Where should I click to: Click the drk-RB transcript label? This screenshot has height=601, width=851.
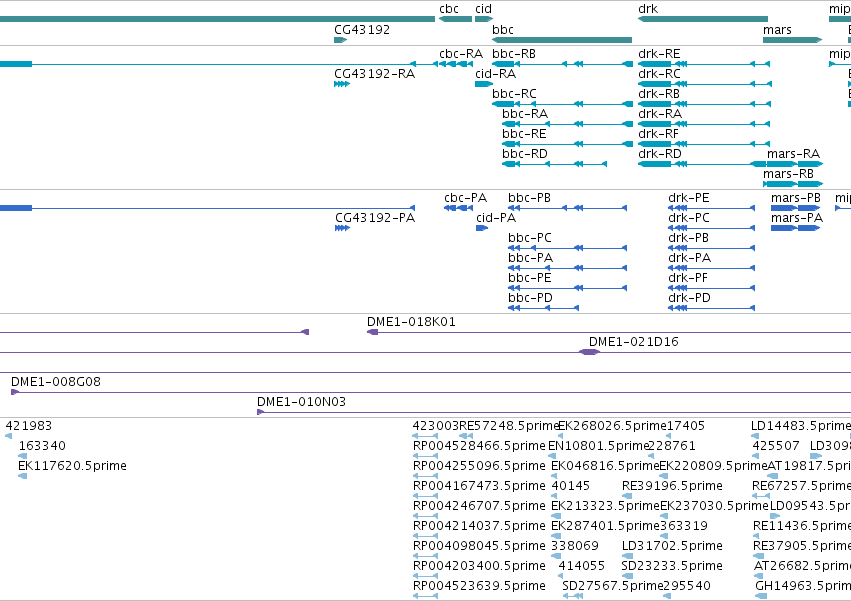click(x=659, y=94)
